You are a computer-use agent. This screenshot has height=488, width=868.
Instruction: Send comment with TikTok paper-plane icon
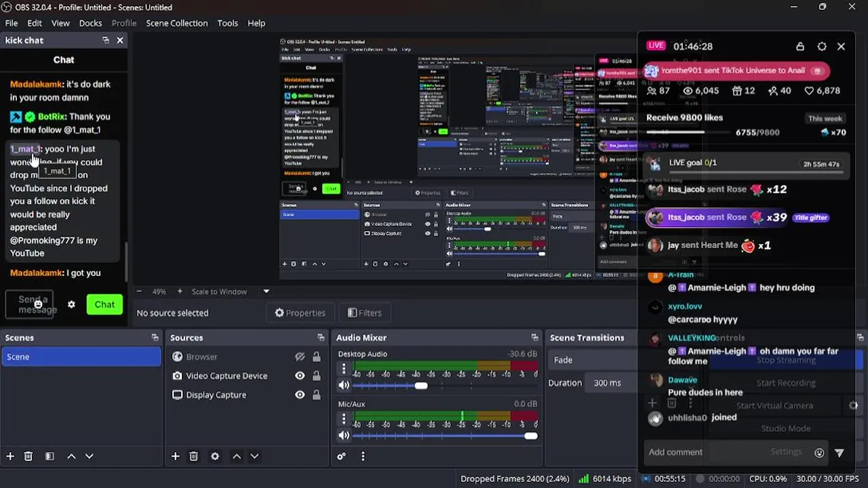[840, 452]
